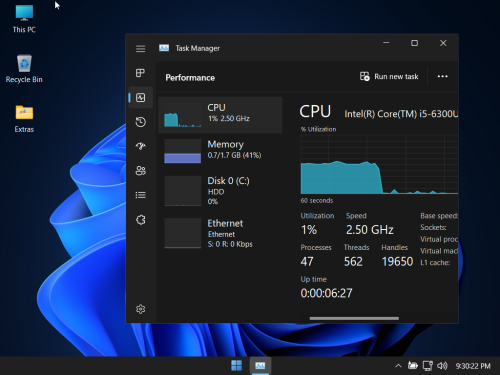Open Task Manager settings gear icon
The width and height of the screenshot is (500, 375).
coord(140,309)
